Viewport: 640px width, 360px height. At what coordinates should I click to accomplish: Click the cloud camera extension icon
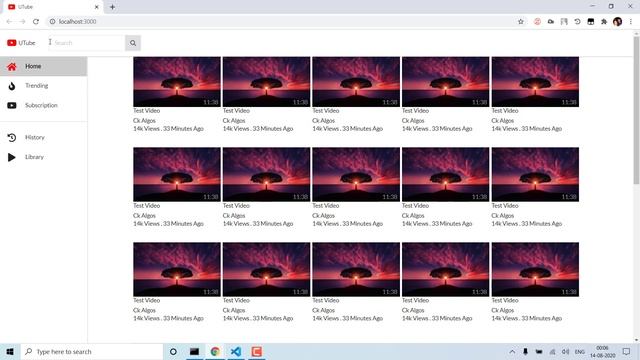point(551,22)
